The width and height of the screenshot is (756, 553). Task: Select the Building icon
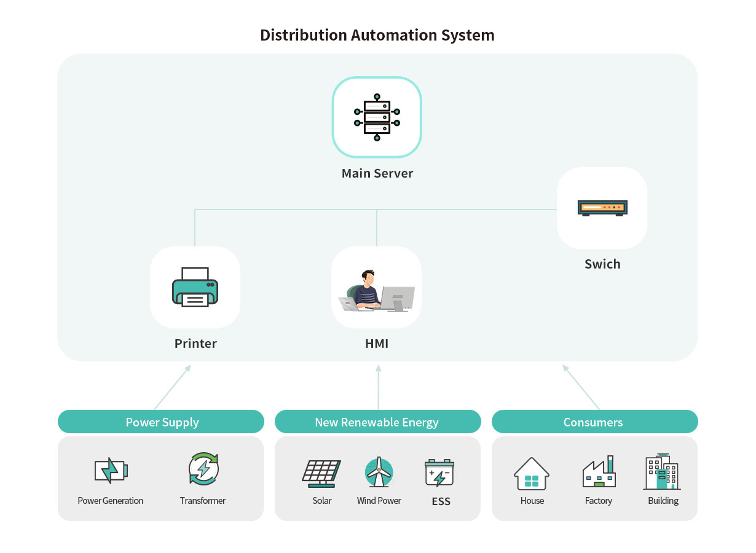(663, 472)
